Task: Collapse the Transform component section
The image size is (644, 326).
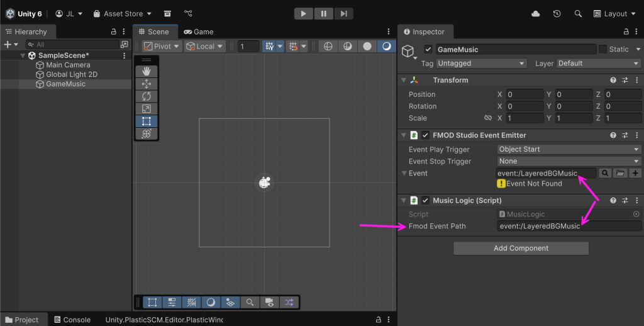Action: point(404,81)
